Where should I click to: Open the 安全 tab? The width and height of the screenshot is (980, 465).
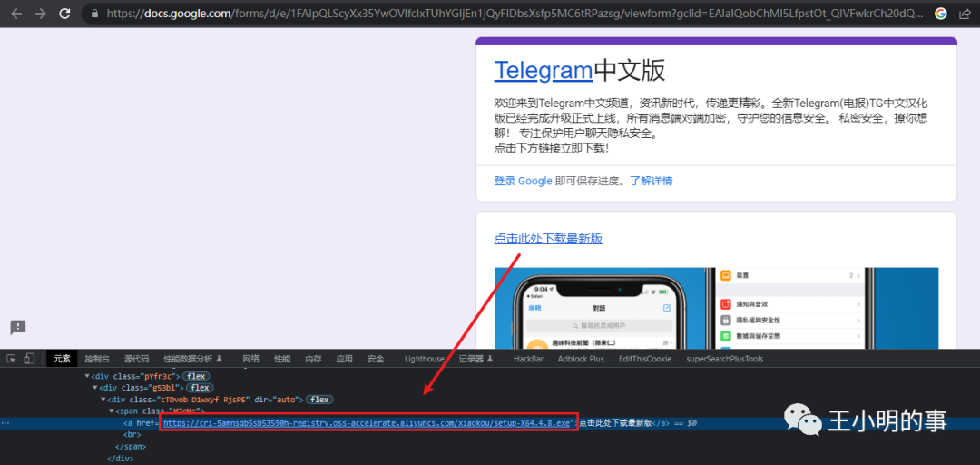(376, 359)
